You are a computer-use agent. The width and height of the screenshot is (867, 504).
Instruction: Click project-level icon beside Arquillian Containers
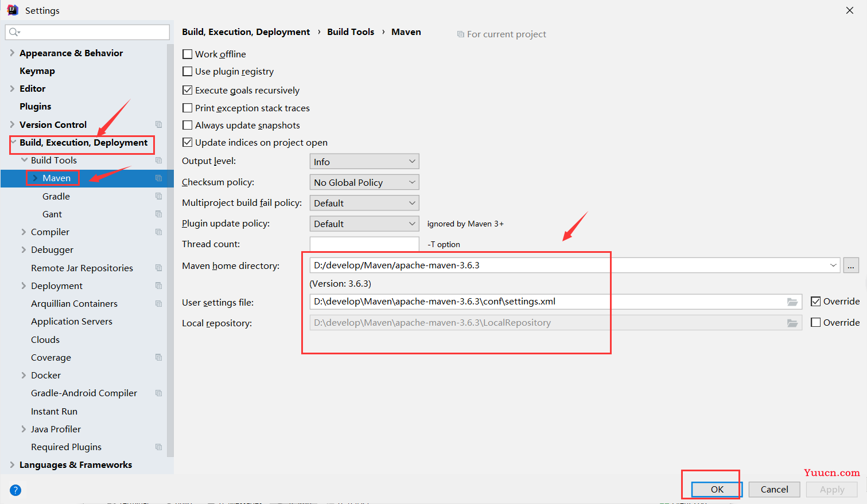point(159,303)
